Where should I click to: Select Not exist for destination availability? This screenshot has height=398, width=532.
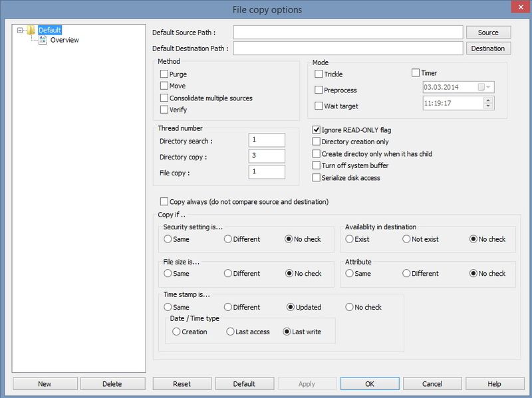[x=406, y=239]
